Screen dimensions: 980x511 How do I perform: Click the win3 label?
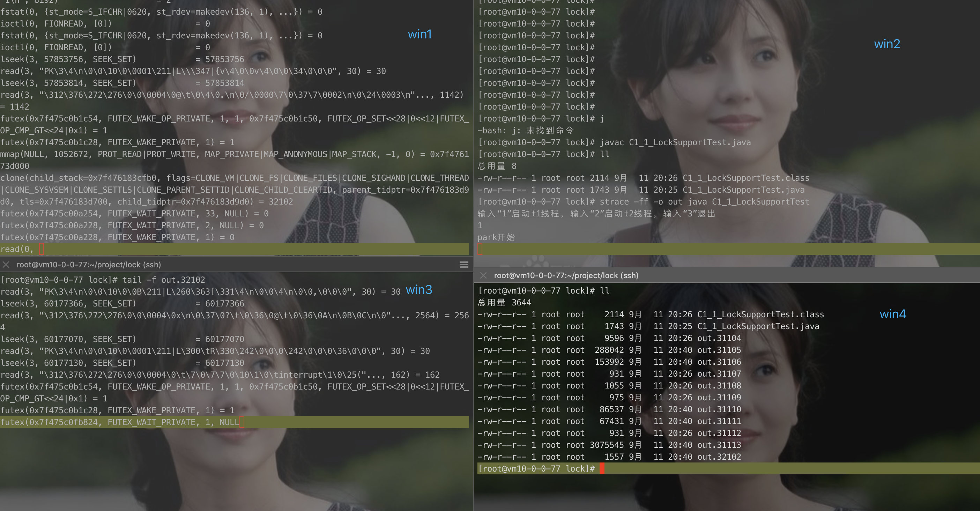[418, 290]
